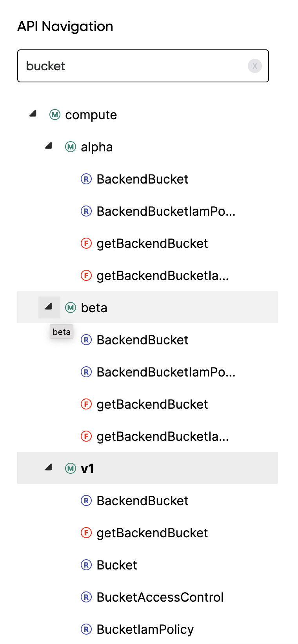Select the BackendBucket resource under v1

pyautogui.click(x=142, y=500)
